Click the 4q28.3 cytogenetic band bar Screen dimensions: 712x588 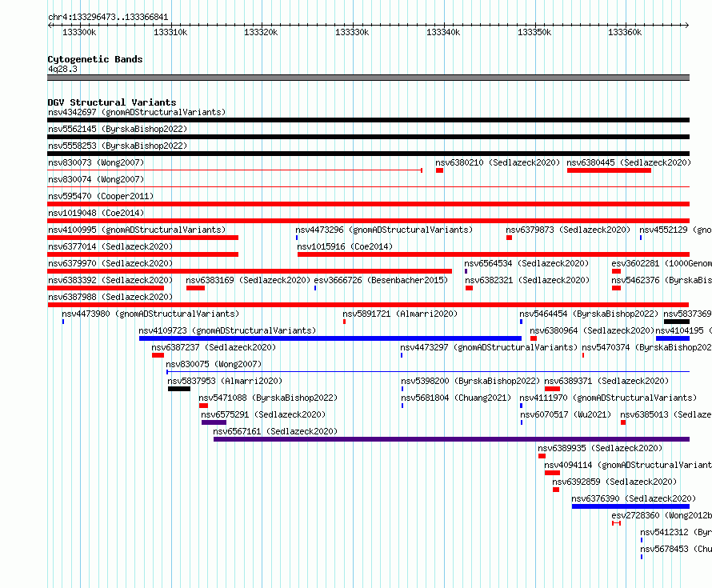[x=368, y=78]
